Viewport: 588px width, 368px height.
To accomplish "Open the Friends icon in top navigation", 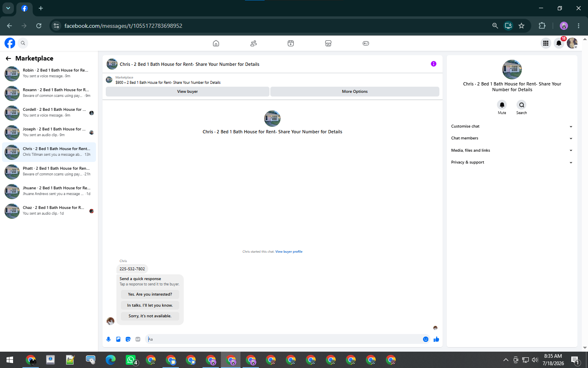I will [x=254, y=43].
